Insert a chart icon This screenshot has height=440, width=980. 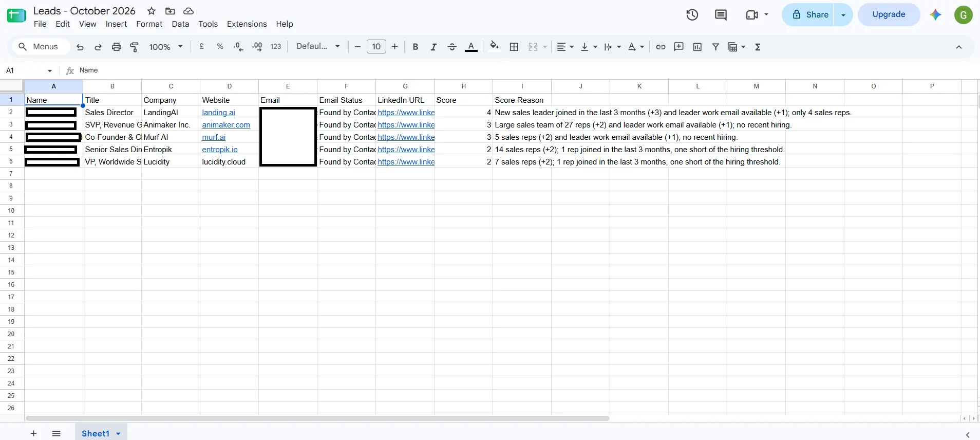click(698, 47)
